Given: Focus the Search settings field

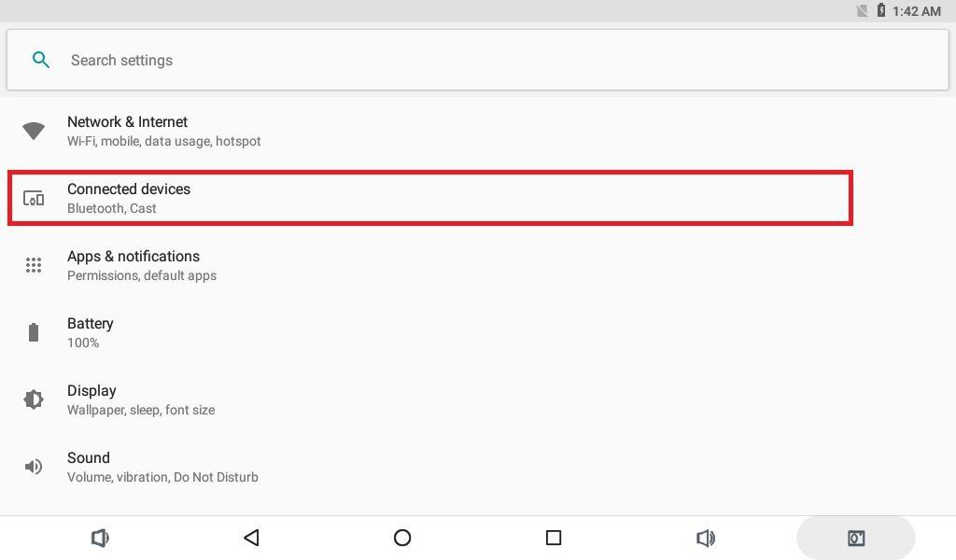Looking at the screenshot, I should [478, 60].
